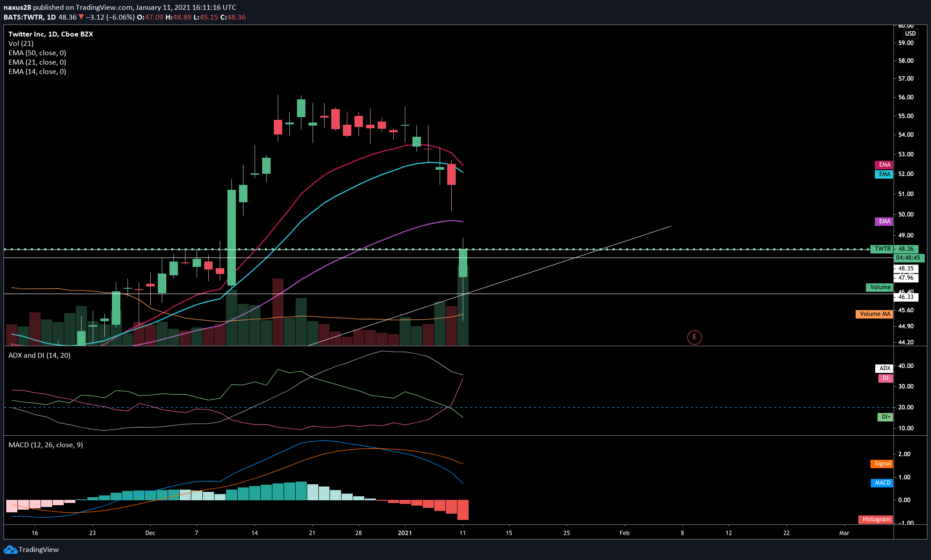Viewport: 931px width, 560px height.
Task: Click the TWTR 48.36 price label
Action: coord(894,249)
